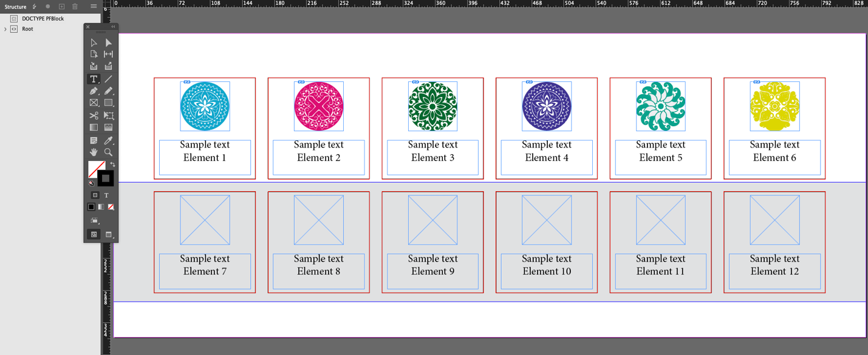
Task: Select the Line tool
Action: pos(108,79)
